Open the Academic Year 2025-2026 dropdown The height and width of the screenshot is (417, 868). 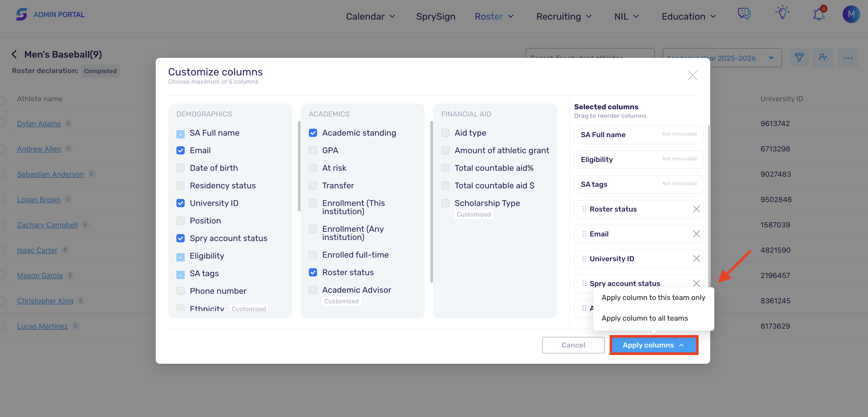pyautogui.click(x=722, y=58)
